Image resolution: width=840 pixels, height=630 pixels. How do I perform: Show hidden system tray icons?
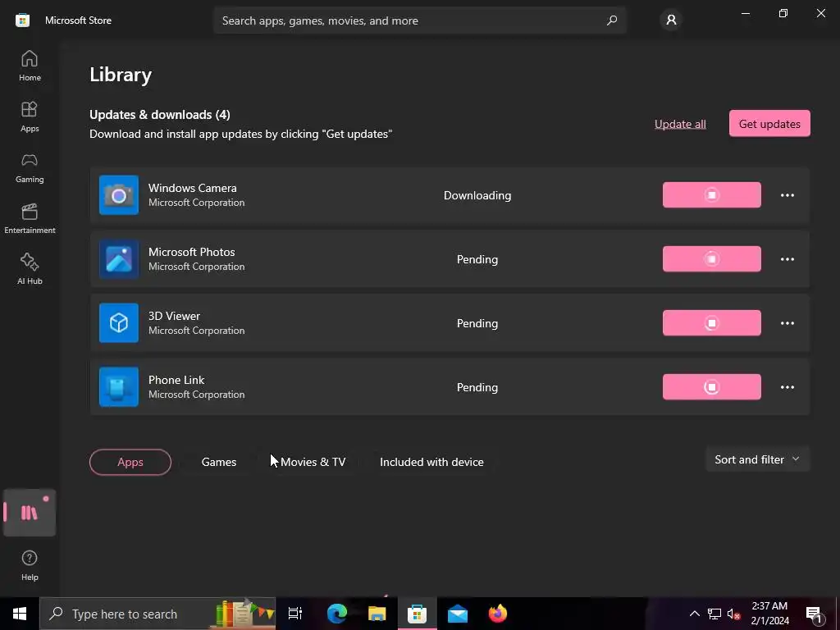[x=694, y=614]
